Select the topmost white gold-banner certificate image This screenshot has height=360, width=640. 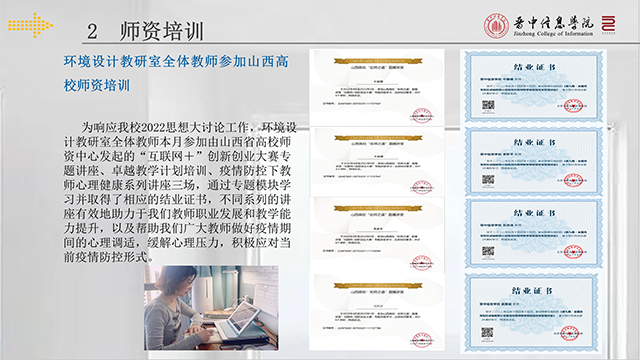pos(377,87)
